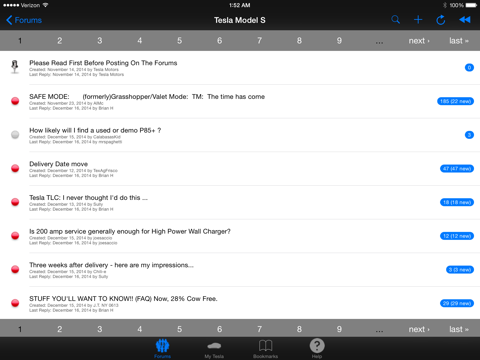The width and height of the screenshot is (480, 360).
Task: Tap the gray read dot beside the used P85+ thread
Action: (15, 135)
